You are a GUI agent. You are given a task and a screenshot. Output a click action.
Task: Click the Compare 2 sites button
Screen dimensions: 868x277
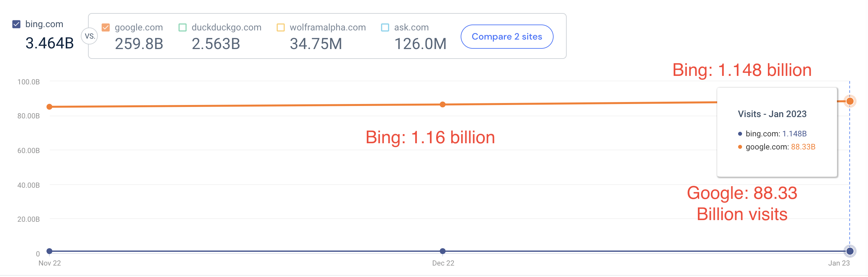506,37
